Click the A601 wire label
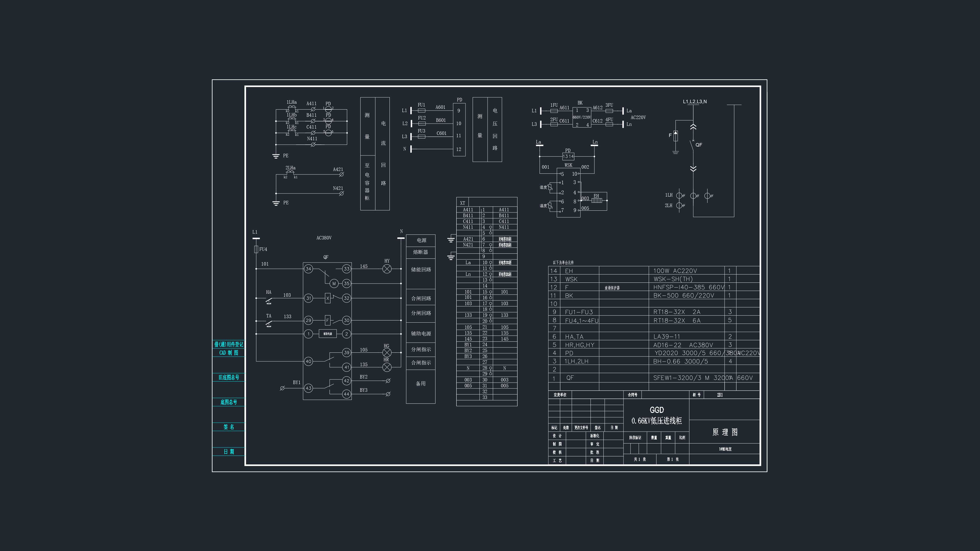The image size is (980, 551). pos(440,107)
